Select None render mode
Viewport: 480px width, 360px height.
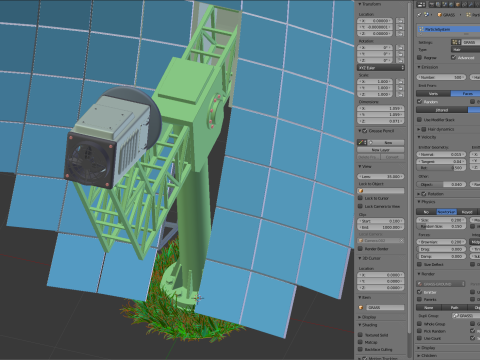coord(429,307)
